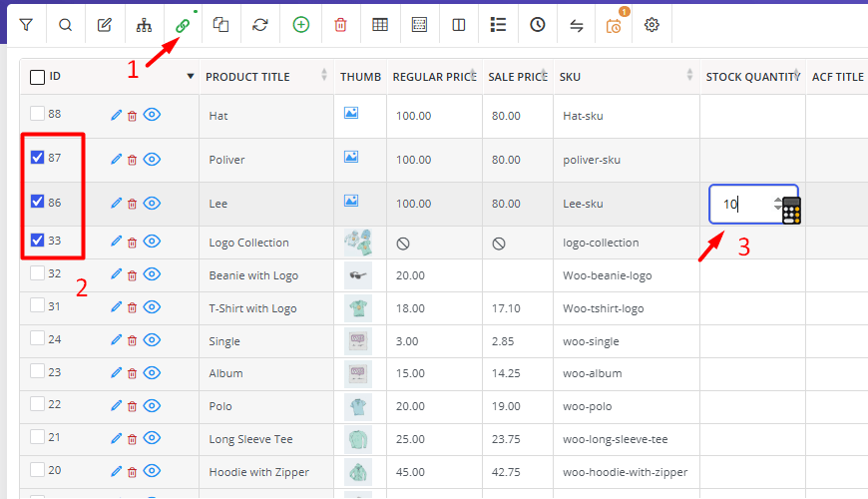Open the hierarchy variations icon
The height and width of the screenshot is (499, 868).
tap(144, 25)
